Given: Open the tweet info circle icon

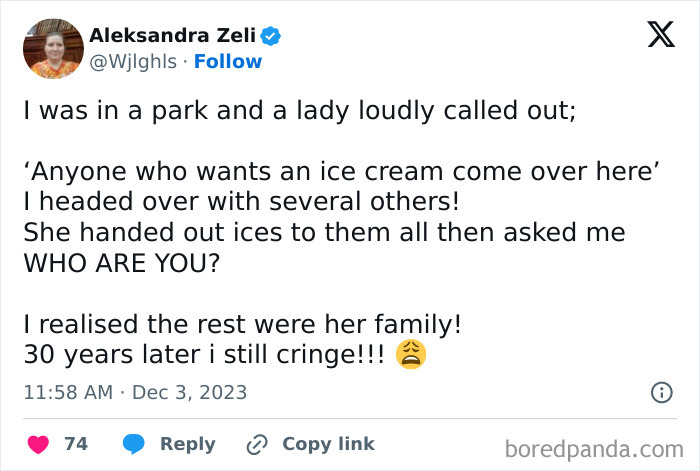Looking at the screenshot, I should [x=661, y=393].
